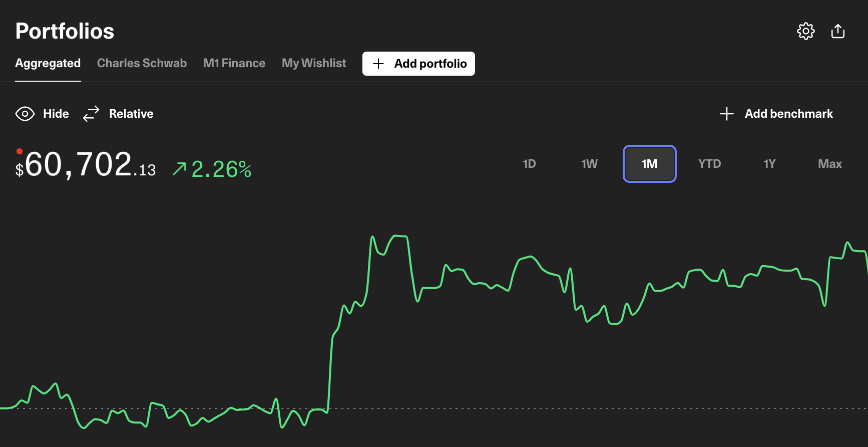Select the 1Y chart range

[x=769, y=164]
